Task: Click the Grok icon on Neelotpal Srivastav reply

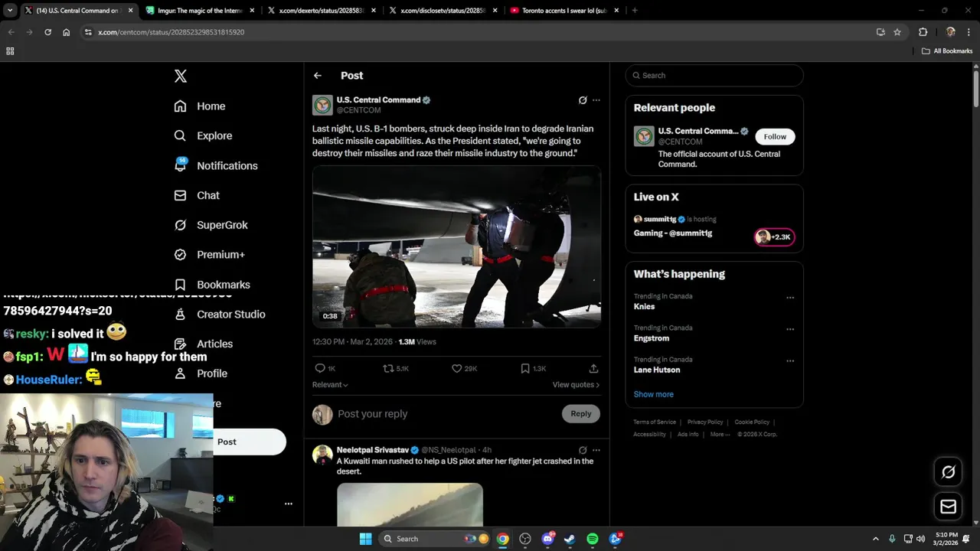Action: click(583, 450)
